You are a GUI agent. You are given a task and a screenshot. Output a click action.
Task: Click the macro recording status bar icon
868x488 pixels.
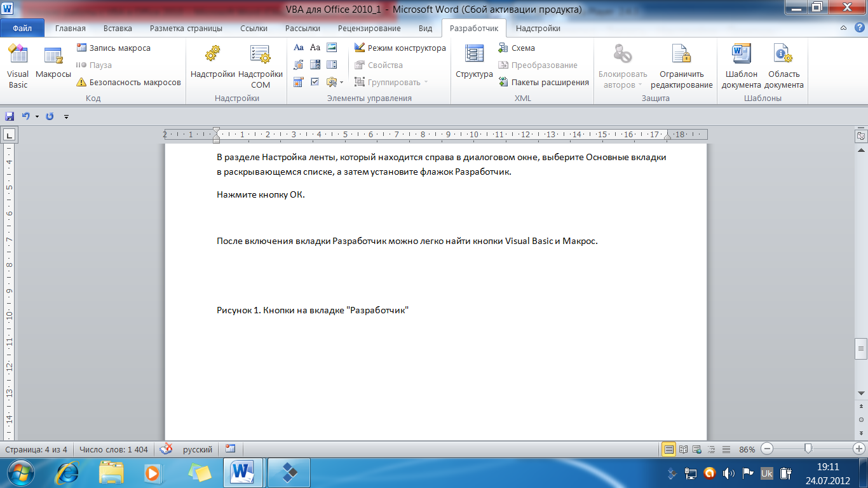[230, 449]
